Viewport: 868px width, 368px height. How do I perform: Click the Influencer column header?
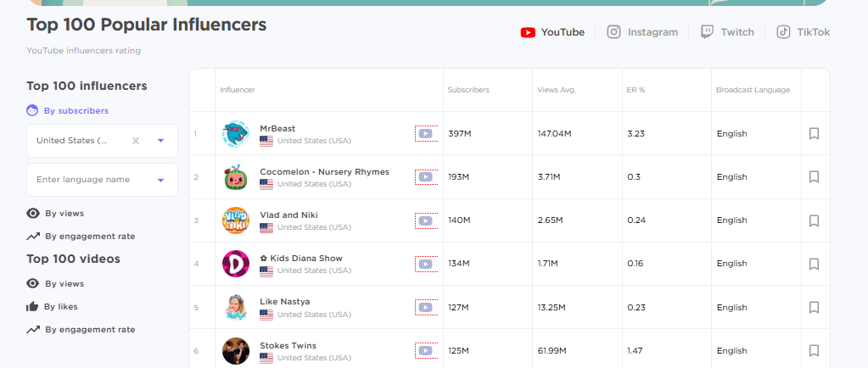tap(238, 90)
